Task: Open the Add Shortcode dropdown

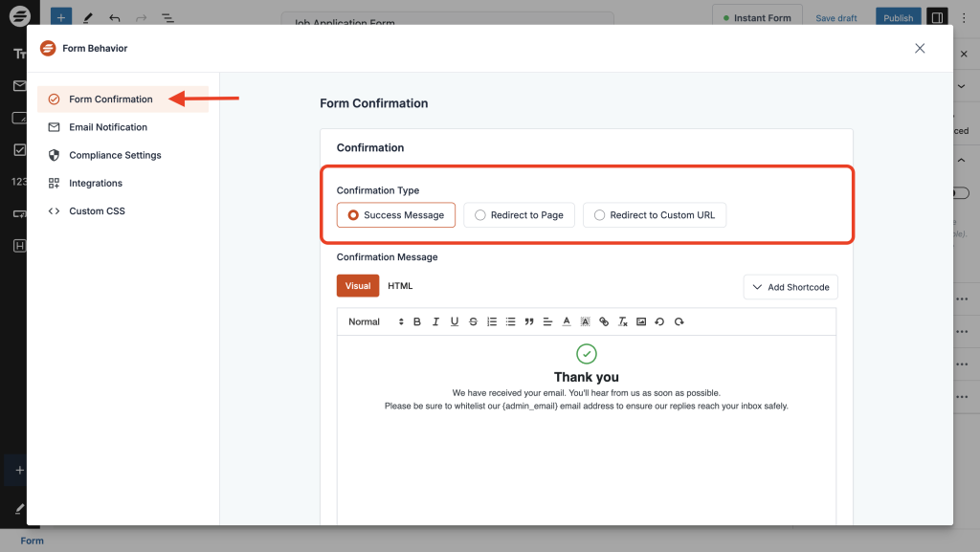Action: (791, 287)
